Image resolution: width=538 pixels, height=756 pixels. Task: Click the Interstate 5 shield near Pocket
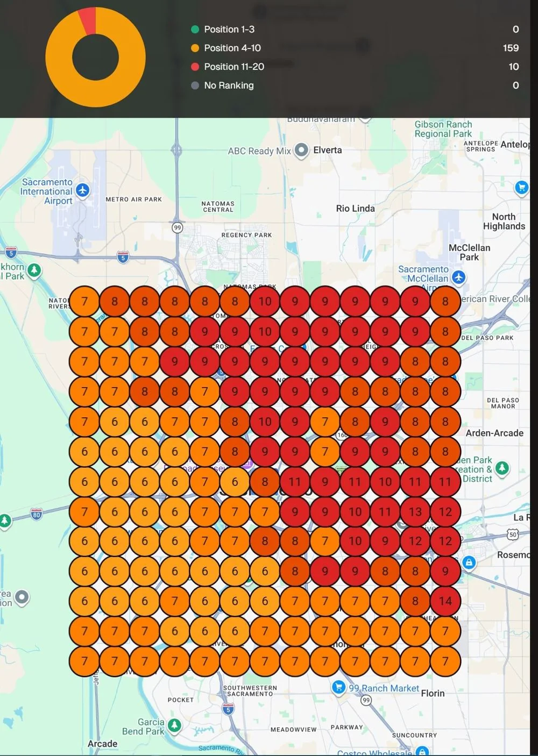tap(228, 709)
